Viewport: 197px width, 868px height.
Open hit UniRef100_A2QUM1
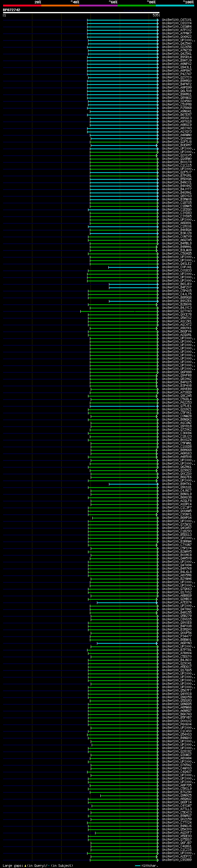(176, 335)
